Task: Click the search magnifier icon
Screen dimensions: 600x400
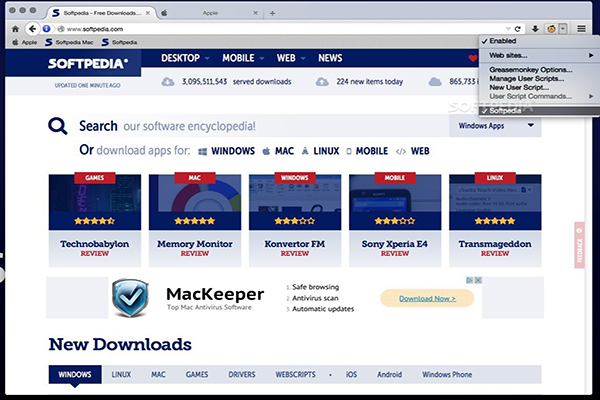Action: click(x=58, y=126)
